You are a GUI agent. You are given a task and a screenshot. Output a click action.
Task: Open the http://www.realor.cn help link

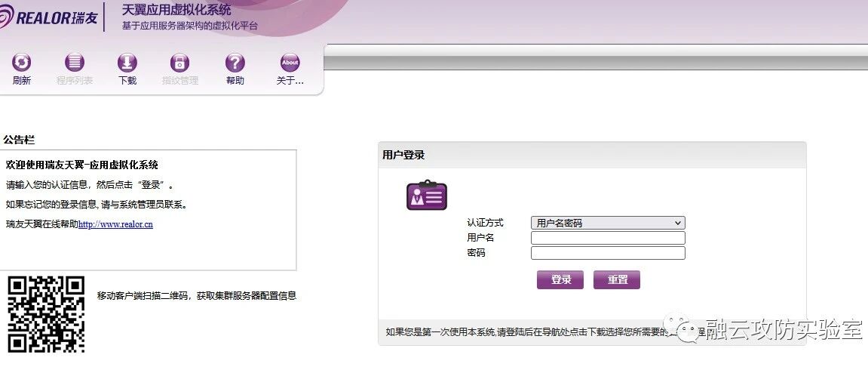click(115, 224)
